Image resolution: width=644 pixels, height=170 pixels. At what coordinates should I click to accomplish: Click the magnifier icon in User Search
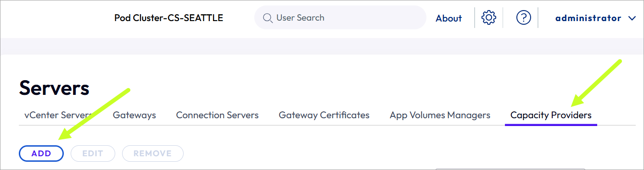tap(268, 18)
